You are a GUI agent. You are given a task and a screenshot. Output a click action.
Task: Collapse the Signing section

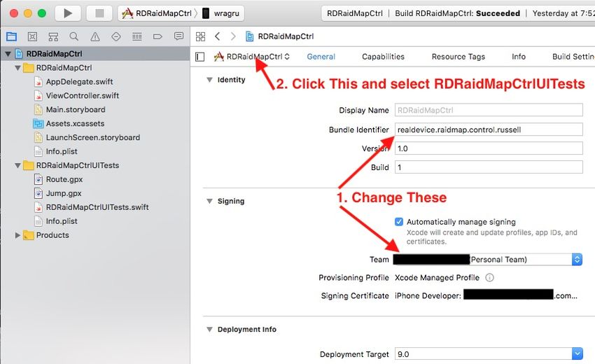[x=209, y=201]
